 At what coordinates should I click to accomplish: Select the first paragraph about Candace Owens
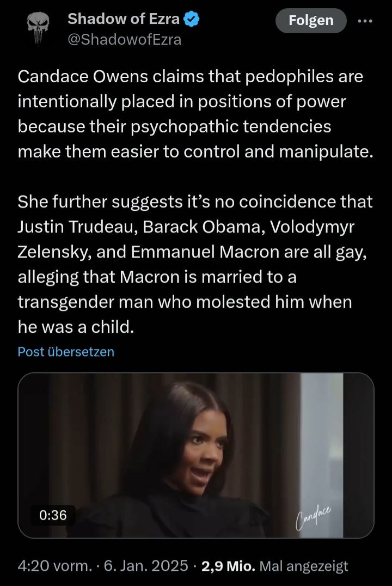pyautogui.click(x=195, y=114)
